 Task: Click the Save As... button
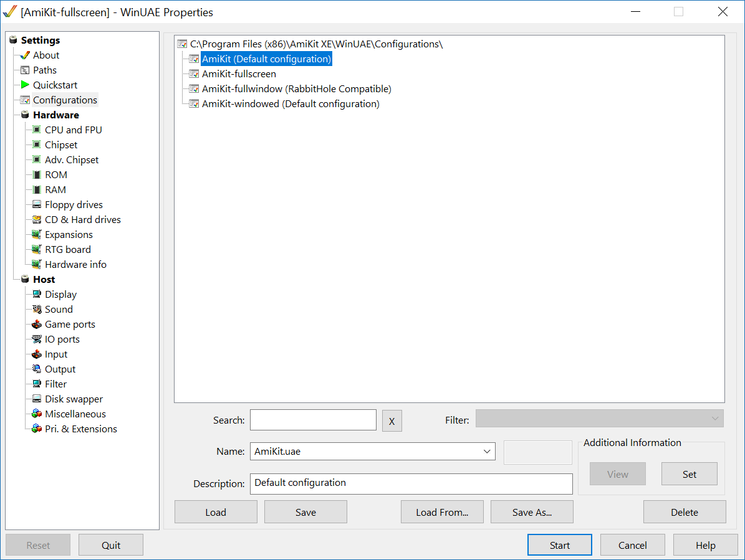click(x=532, y=512)
